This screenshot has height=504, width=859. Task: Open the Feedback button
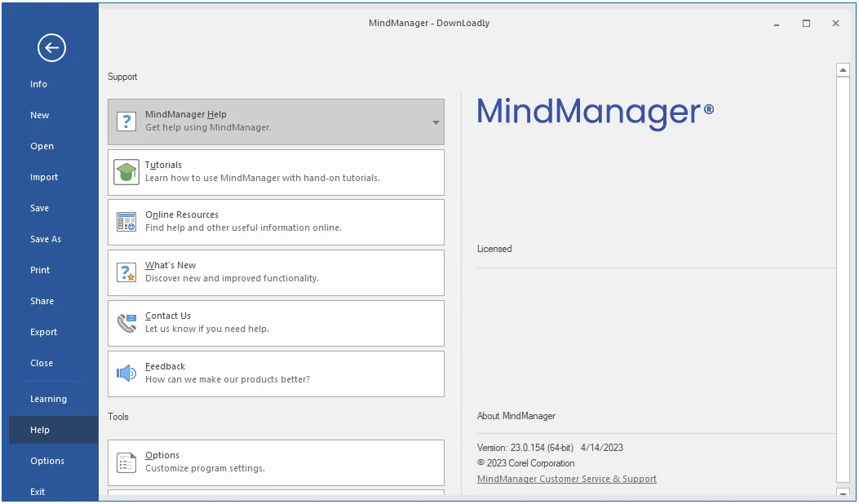click(276, 373)
